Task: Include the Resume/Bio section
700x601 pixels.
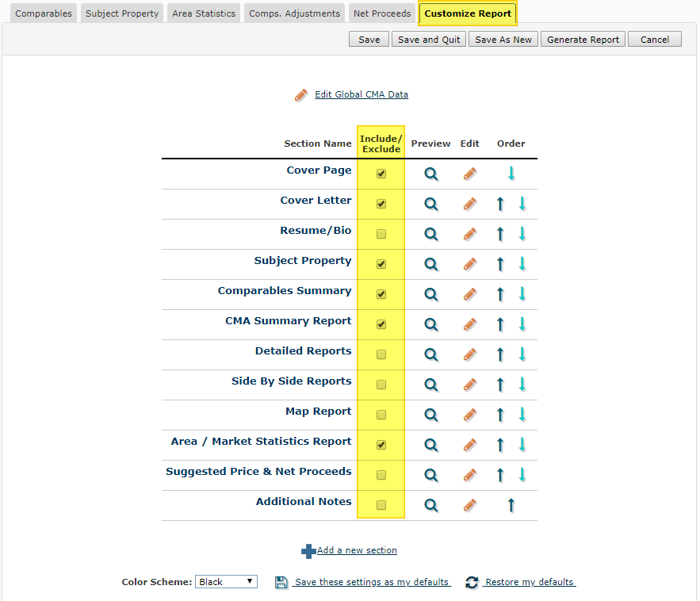Action: 381,234
